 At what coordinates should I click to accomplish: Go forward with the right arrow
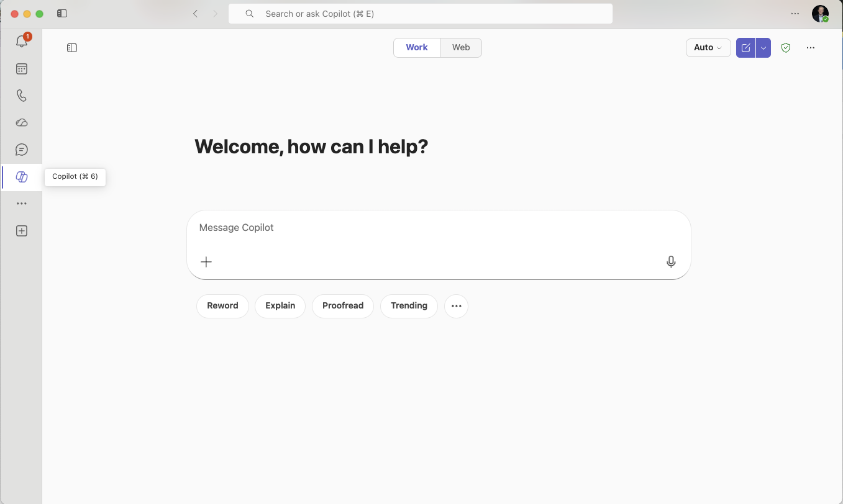pos(215,14)
